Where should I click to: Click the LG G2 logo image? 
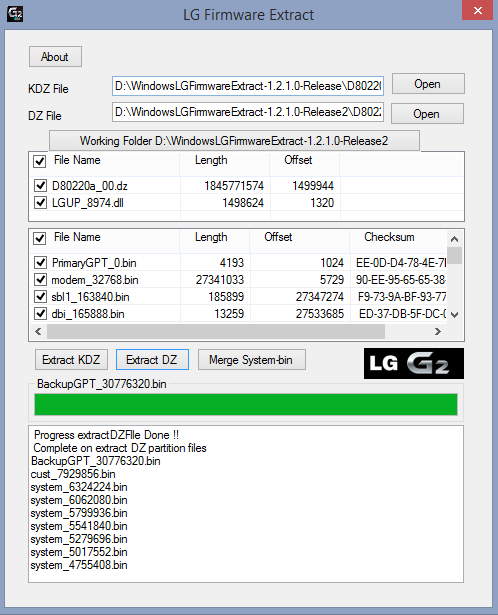coord(414,363)
